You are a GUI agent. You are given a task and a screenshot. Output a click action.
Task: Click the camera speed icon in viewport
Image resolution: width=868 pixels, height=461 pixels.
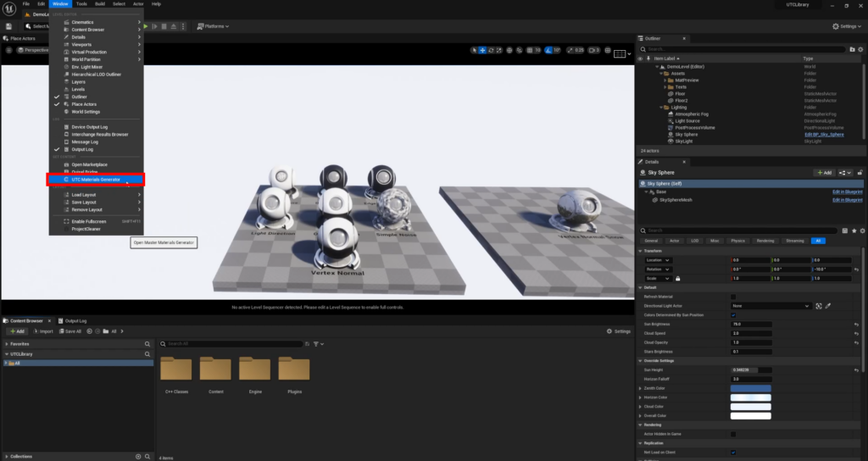(x=592, y=50)
